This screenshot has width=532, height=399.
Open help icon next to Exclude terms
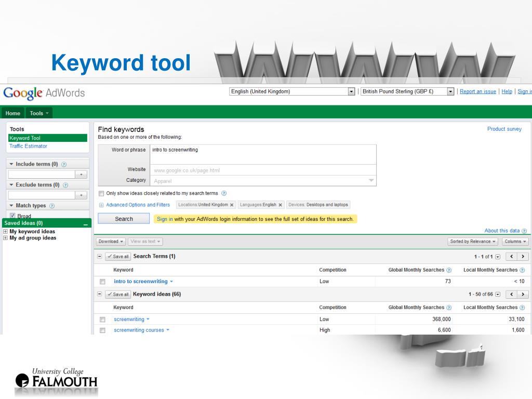coord(65,185)
